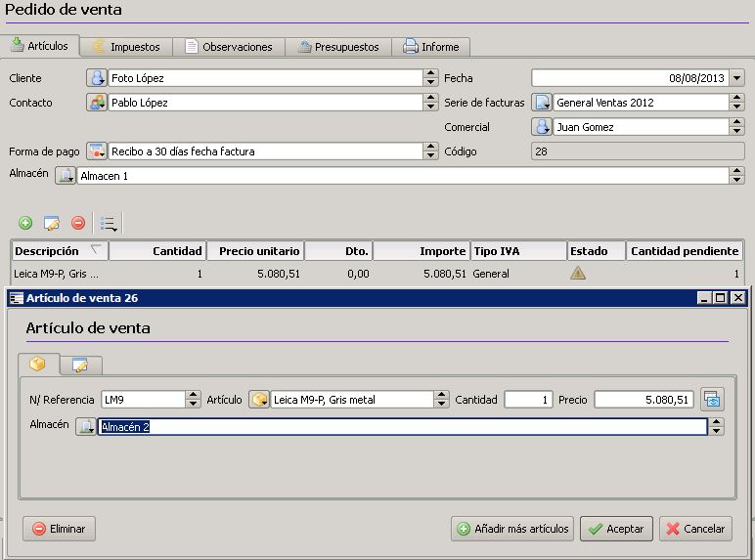The height and width of the screenshot is (560, 755).
Task: Click the green add article toolbar icon
Action: click(x=25, y=223)
